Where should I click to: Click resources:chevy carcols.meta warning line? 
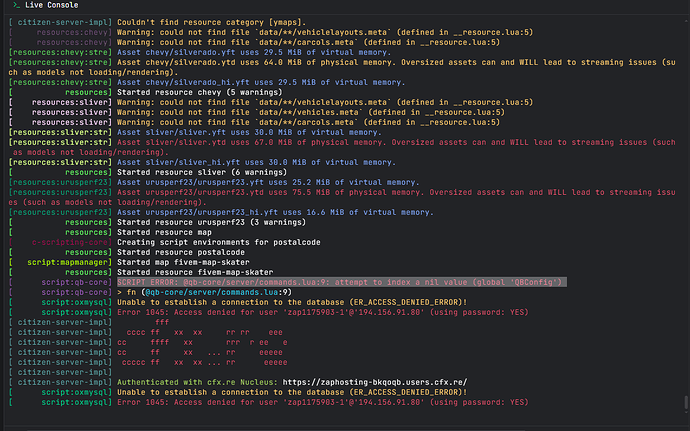point(308,42)
